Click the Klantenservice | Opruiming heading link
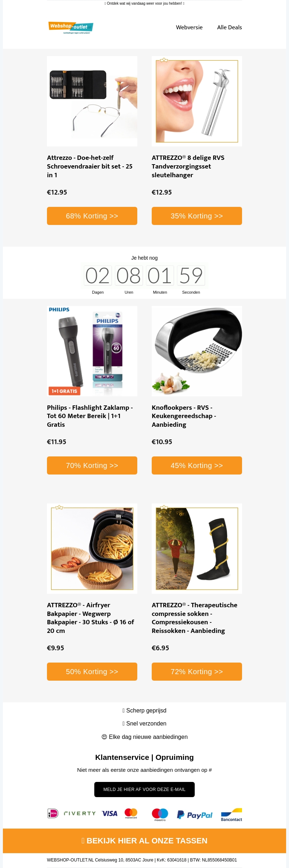This screenshot has width=289, height=868. tap(144, 757)
